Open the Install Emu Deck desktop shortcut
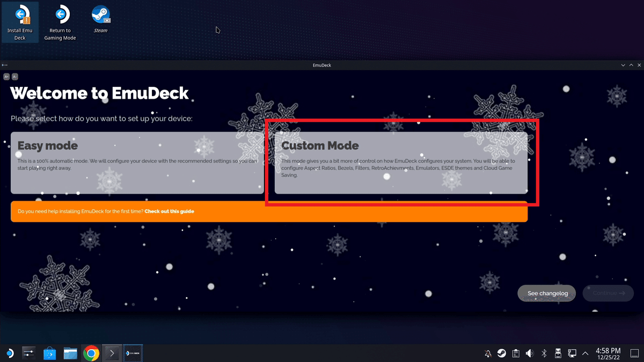644x362 pixels. point(20,23)
